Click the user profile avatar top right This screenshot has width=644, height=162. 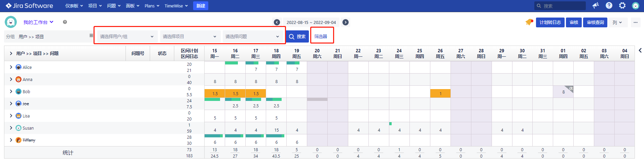click(x=636, y=5)
